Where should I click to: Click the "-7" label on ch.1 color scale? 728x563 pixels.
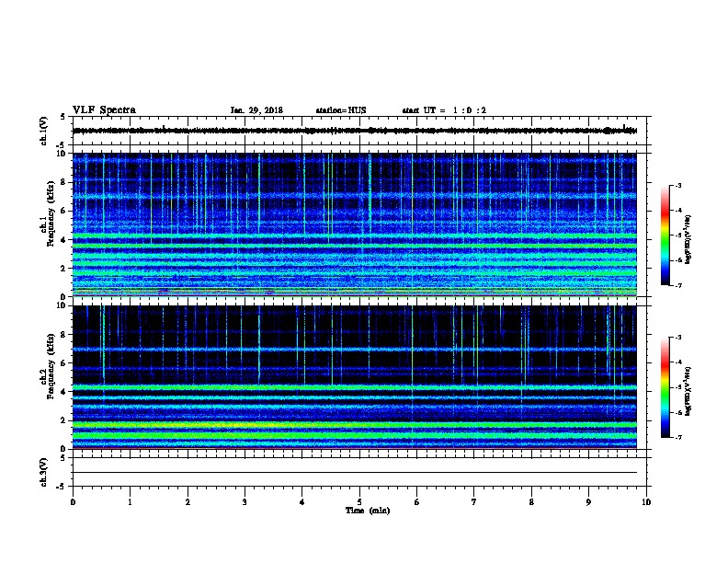click(x=677, y=285)
